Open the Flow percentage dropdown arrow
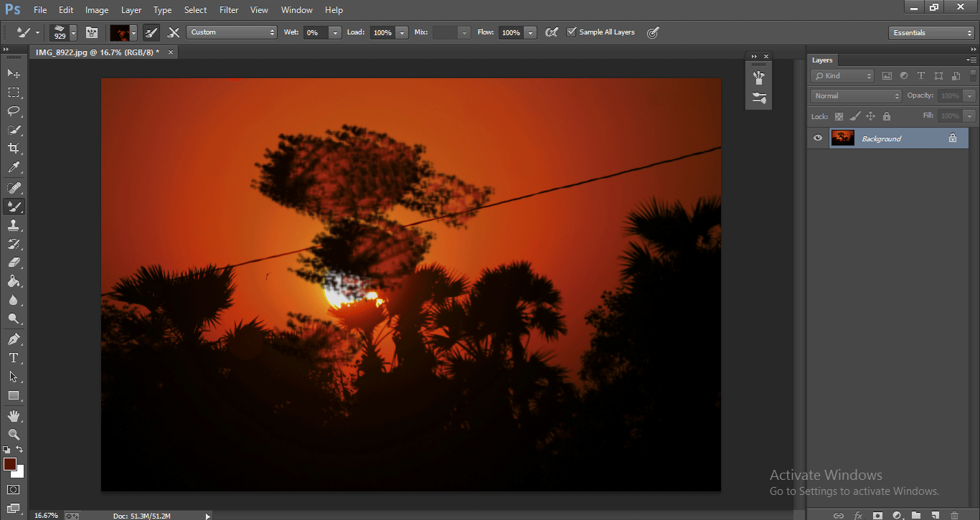The image size is (980, 520). [530, 32]
